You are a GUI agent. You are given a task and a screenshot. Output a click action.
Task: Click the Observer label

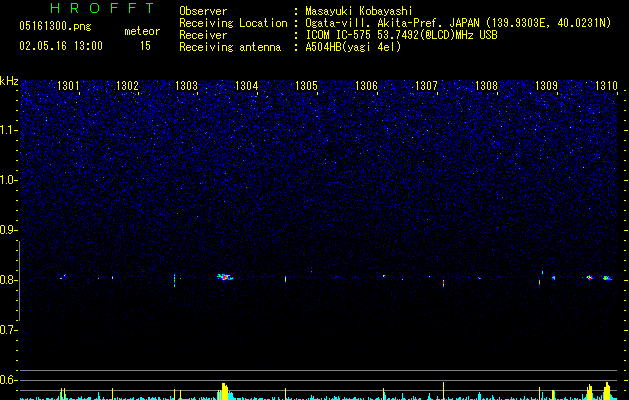[x=203, y=11]
